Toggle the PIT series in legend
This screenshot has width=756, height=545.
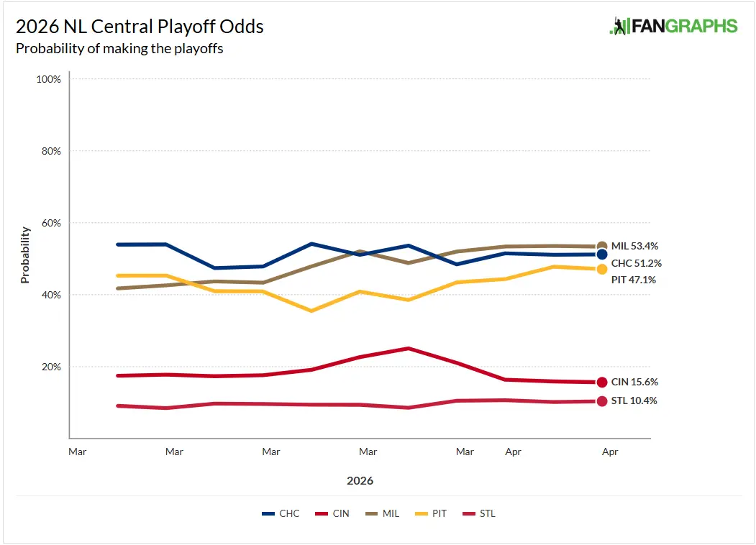pyautogui.click(x=431, y=513)
